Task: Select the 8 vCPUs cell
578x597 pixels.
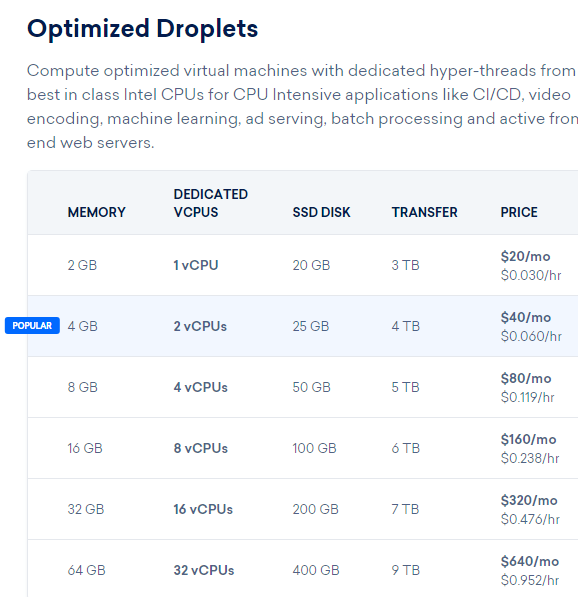Action: [x=201, y=448]
